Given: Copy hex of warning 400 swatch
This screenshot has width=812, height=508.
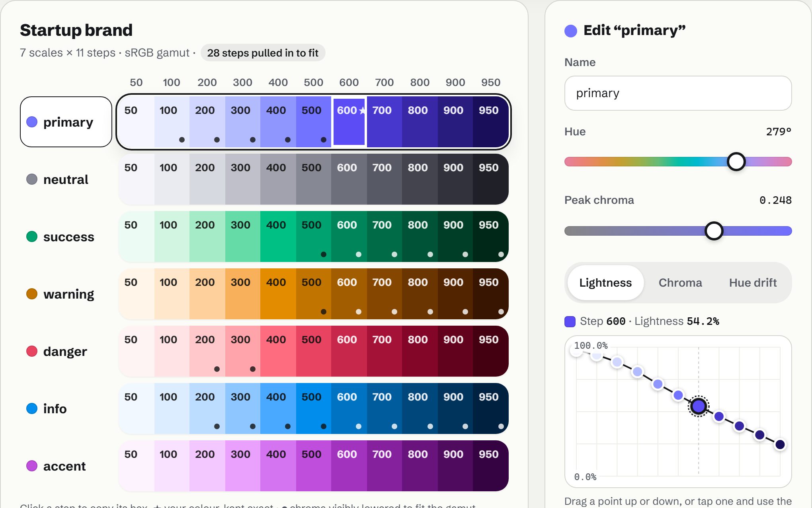Looking at the screenshot, I should pos(278,294).
